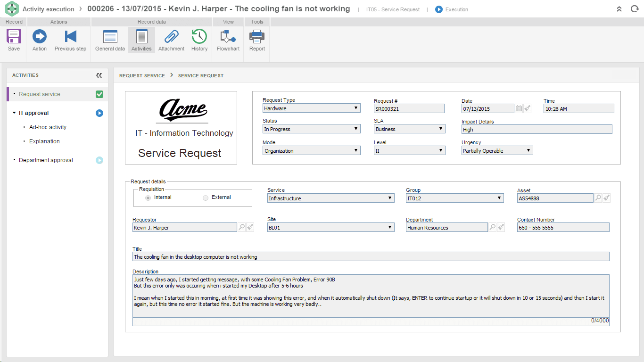Select the Activities toolbar icon
The height and width of the screenshot is (362, 644).
point(141,37)
